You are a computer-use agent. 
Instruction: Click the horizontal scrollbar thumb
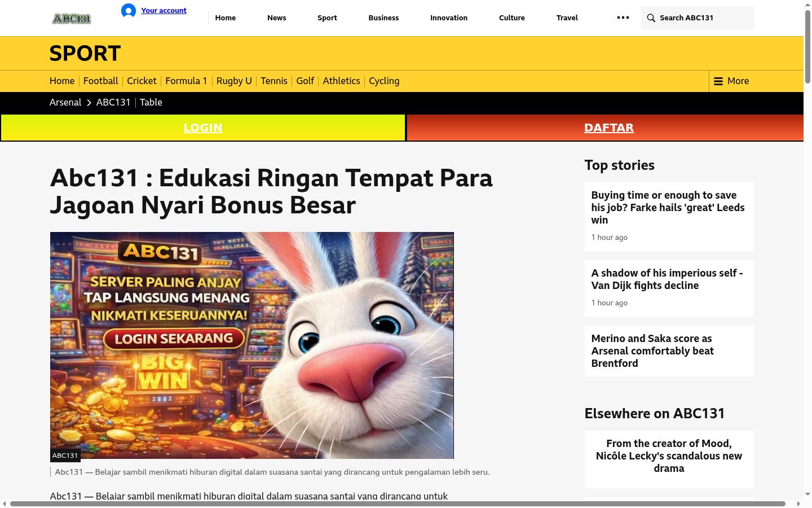click(x=398, y=503)
